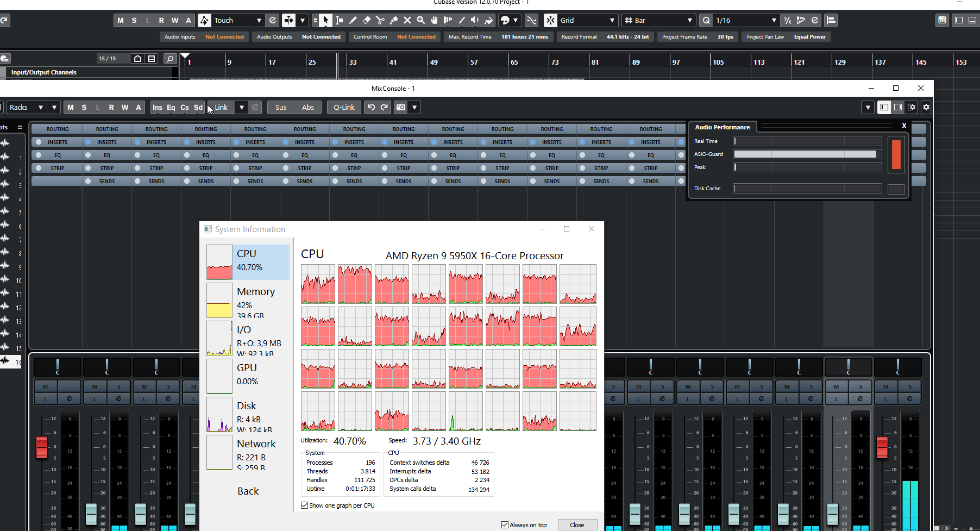Viewport: 980px width, 531px height.
Task: Click the Q-Link button
Action: point(344,108)
